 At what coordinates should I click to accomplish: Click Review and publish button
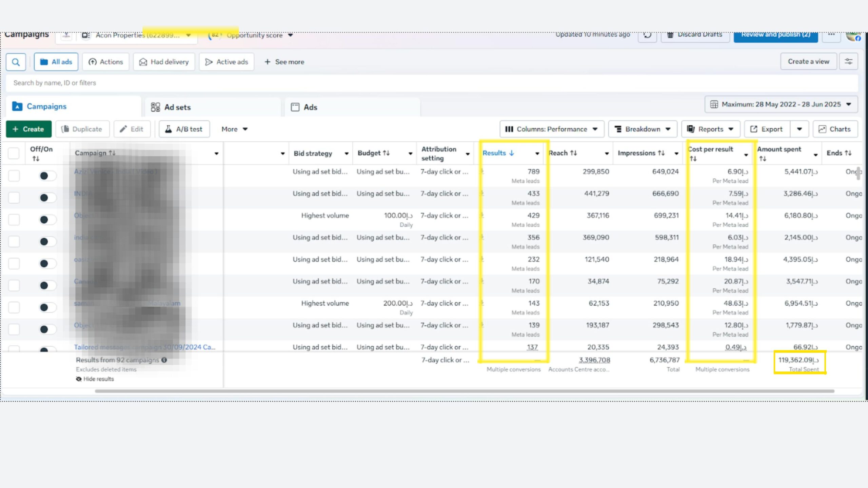click(775, 36)
